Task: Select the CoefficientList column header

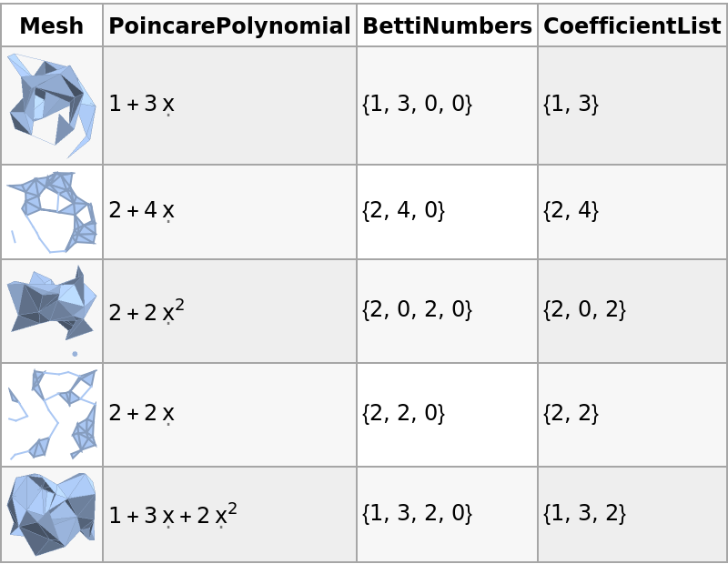Action: [632, 26]
